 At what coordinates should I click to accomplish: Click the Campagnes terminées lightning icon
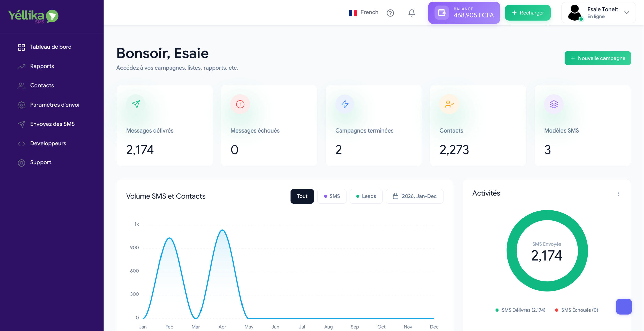345,104
